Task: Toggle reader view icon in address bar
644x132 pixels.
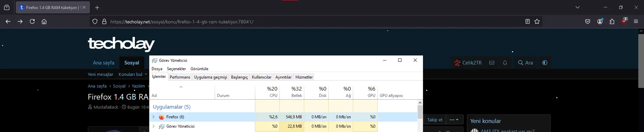Action: point(528,21)
